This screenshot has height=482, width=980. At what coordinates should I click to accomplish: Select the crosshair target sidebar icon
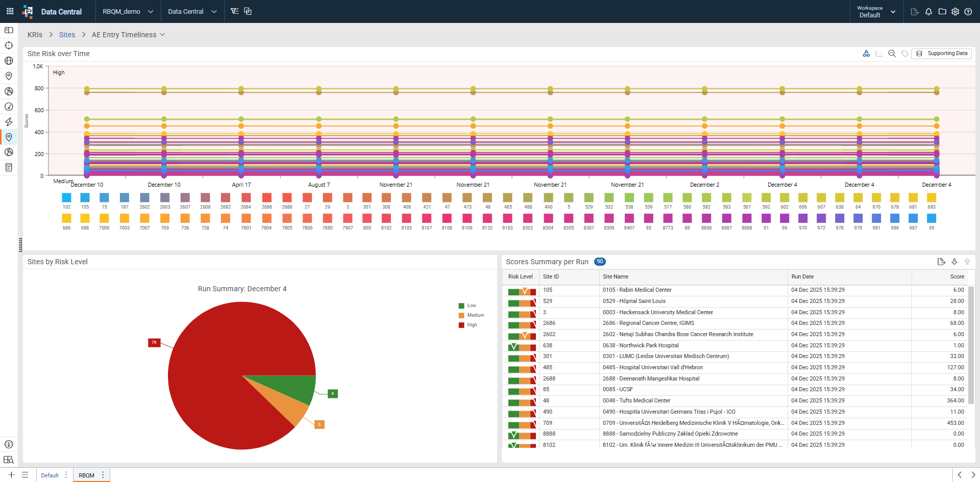coord(9,45)
